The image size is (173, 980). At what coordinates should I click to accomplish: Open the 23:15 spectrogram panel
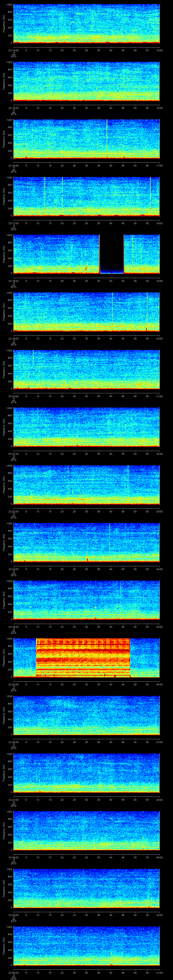86,81
